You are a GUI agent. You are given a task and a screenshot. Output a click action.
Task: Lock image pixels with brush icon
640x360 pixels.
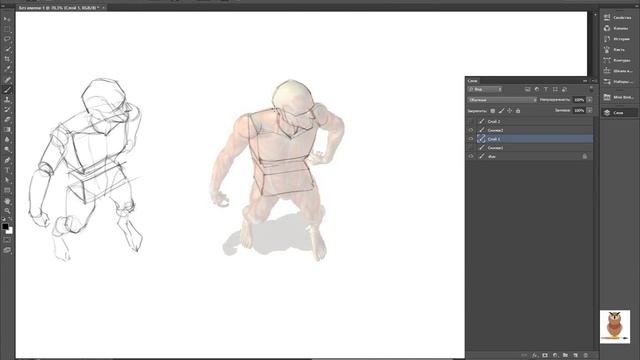tap(501, 111)
